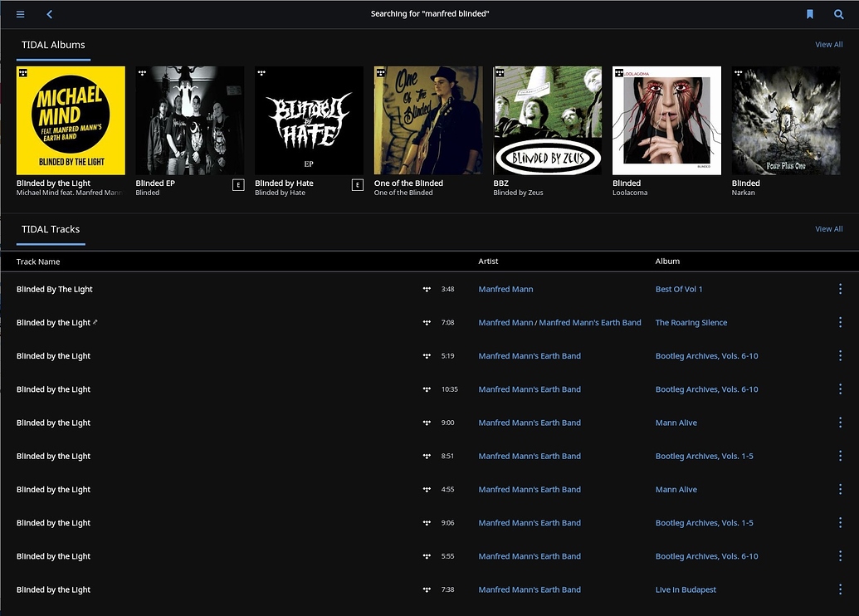This screenshot has width=859, height=616.
Task: Go back with the left arrow
Action: pos(49,14)
